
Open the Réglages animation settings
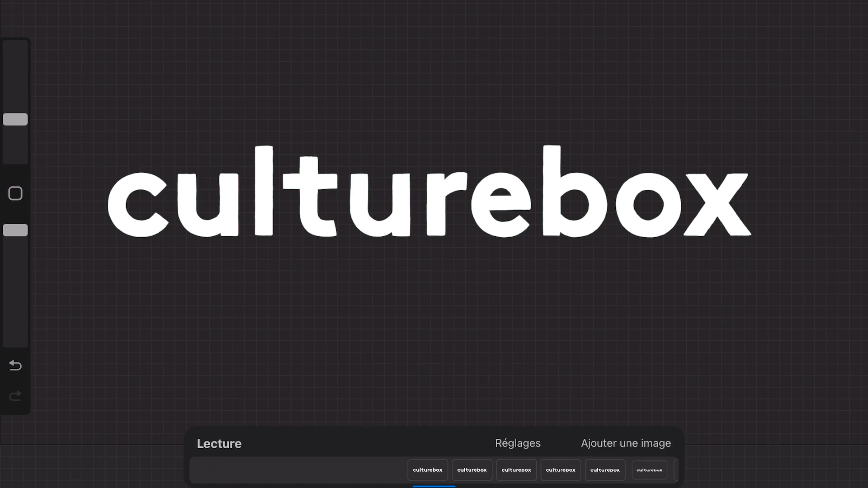[518, 443]
